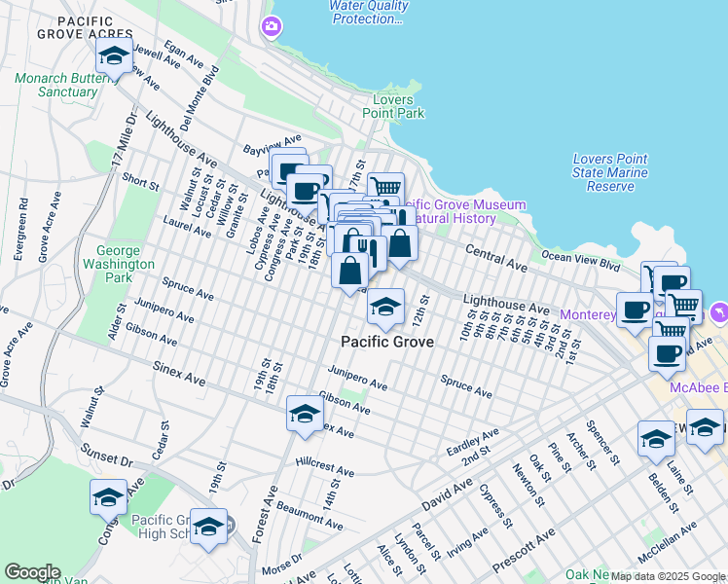The image size is (728, 584).
Task: Click the Jewell Ave label
Action: [158, 57]
